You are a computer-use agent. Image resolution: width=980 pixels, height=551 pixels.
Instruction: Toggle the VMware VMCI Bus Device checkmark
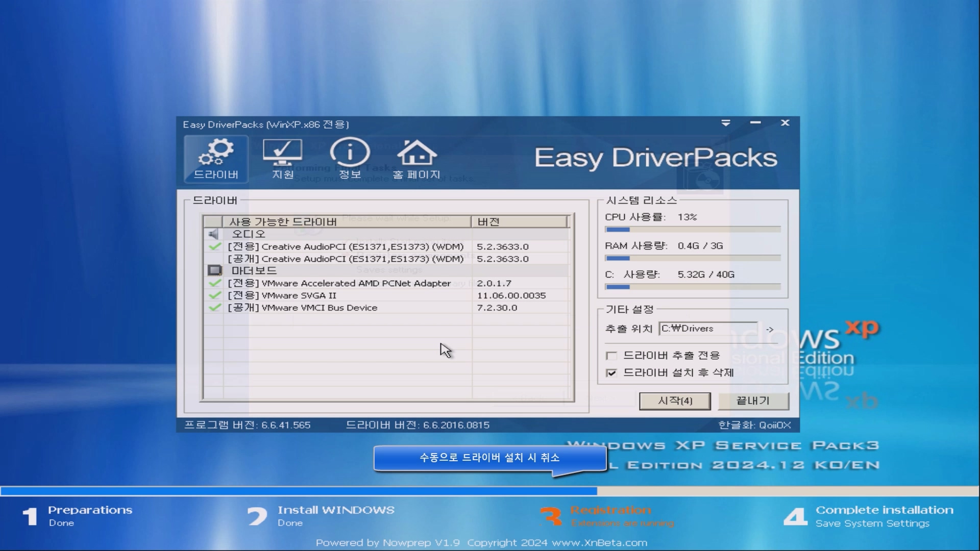click(x=215, y=308)
